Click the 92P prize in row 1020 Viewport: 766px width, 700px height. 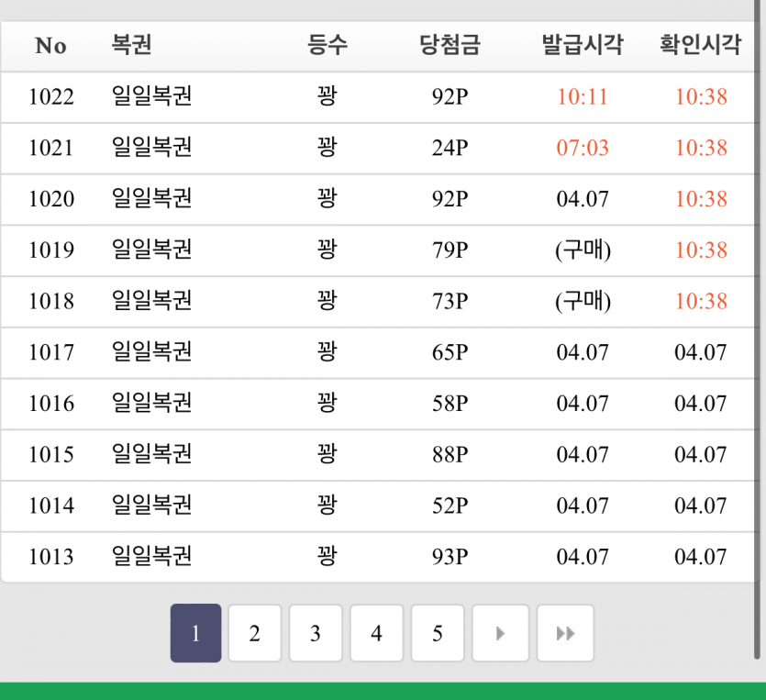click(x=450, y=199)
